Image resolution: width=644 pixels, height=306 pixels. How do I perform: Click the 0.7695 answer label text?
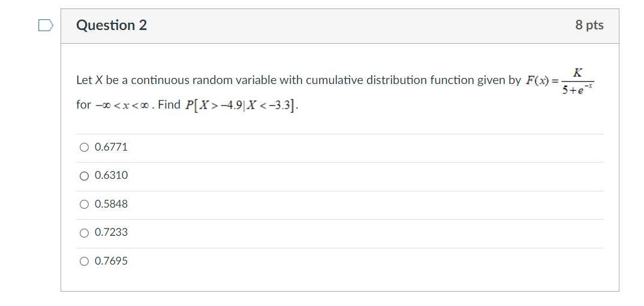111,261
